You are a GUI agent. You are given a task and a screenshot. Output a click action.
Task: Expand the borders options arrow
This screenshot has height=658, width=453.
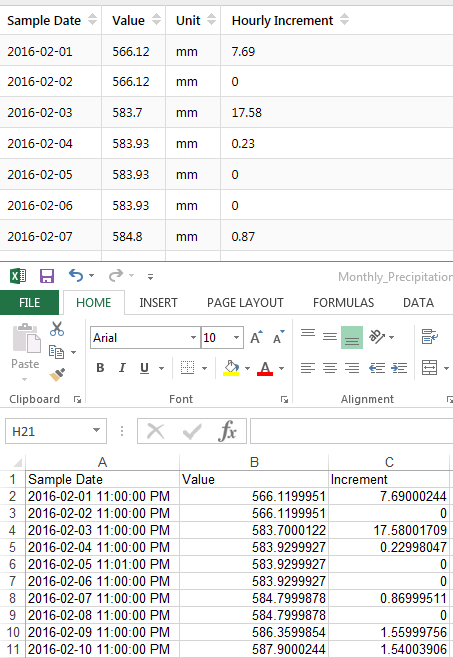[x=204, y=368]
